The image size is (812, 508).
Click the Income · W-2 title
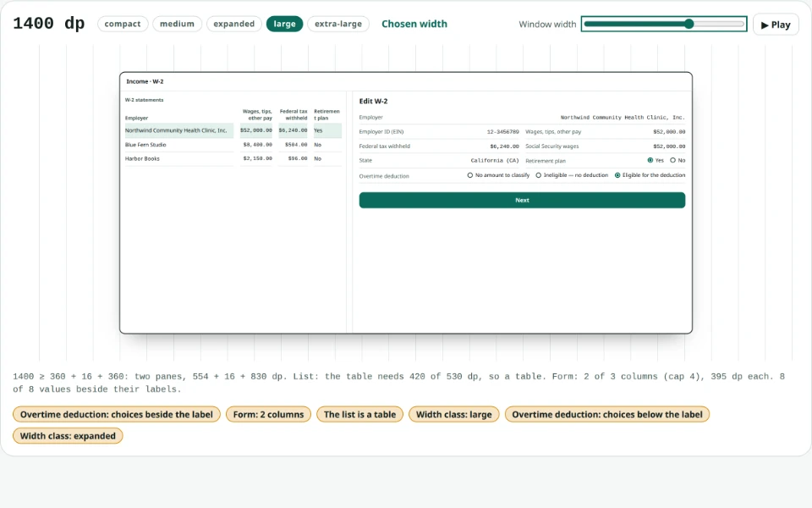click(x=145, y=81)
